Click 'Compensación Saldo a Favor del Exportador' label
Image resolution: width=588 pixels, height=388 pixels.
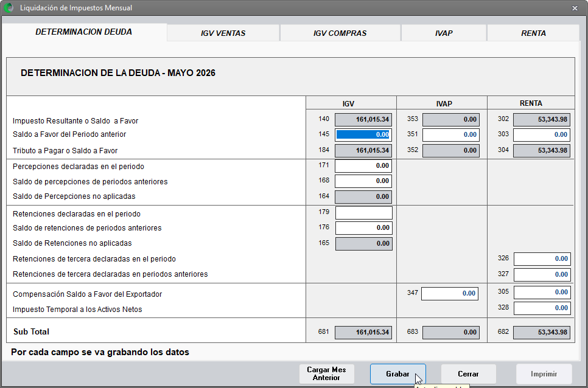pyautogui.click(x=88, y=294)
